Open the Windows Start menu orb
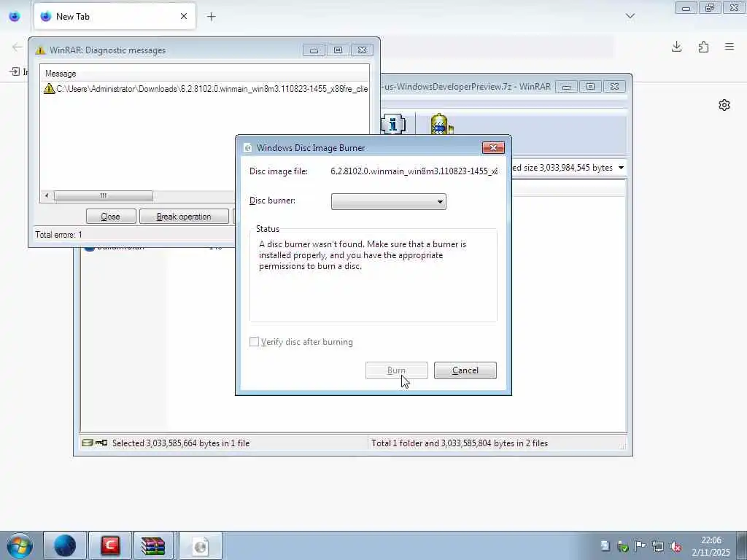Screen dimensions: 747x560 point(20,545)
